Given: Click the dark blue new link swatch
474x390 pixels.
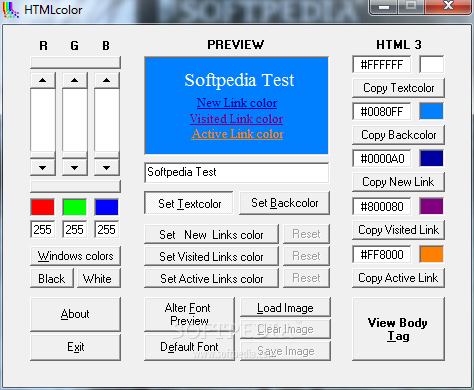Looking at the screenshot, I should click(x=432, y=158).
